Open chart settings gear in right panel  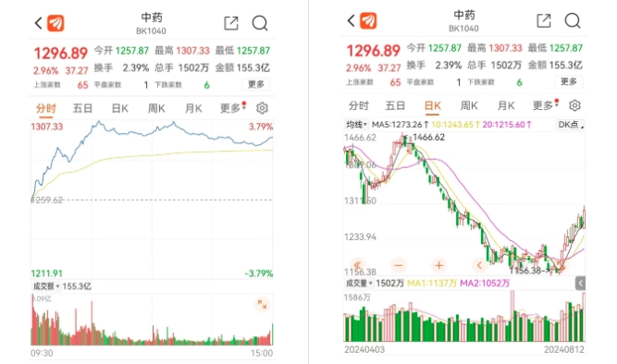574,105
